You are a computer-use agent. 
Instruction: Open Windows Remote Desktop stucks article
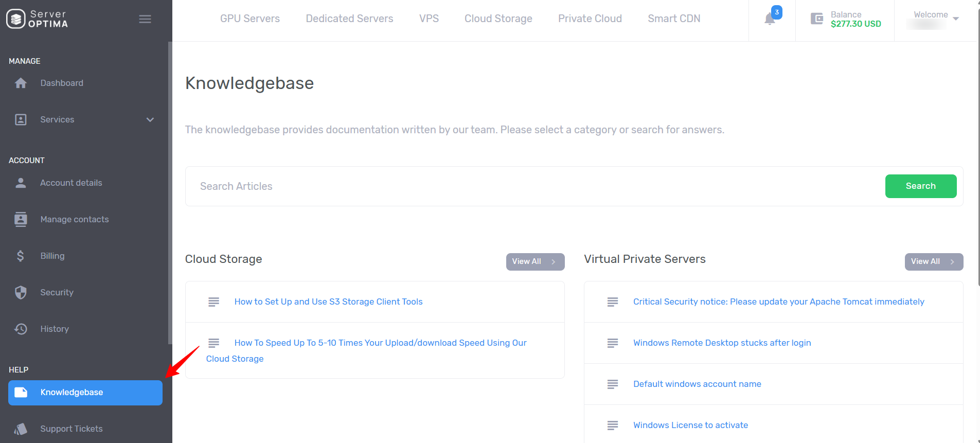(722, 343)
